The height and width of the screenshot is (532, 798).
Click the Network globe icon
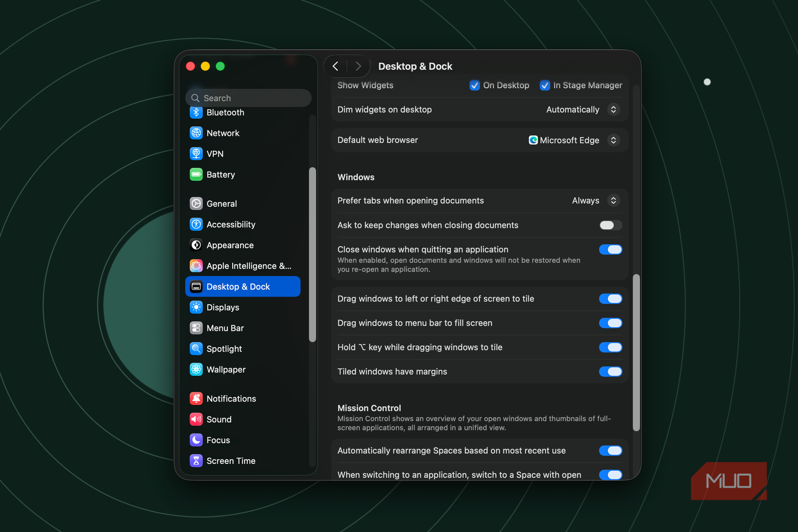click(x=196, y=133)
